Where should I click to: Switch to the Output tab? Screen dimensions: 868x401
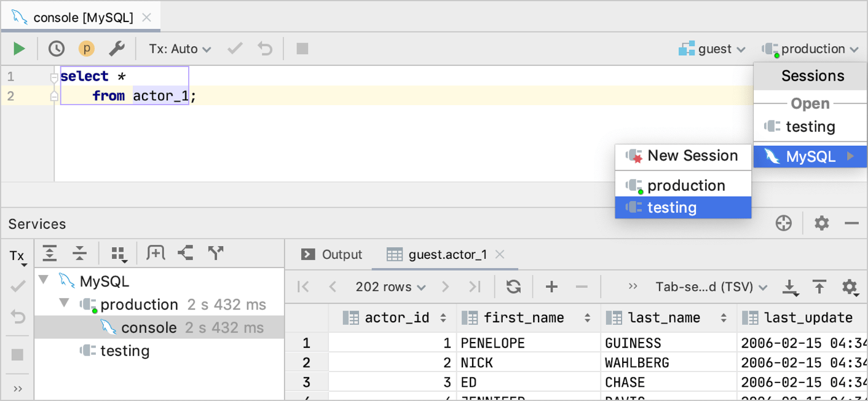coord(333,255)
